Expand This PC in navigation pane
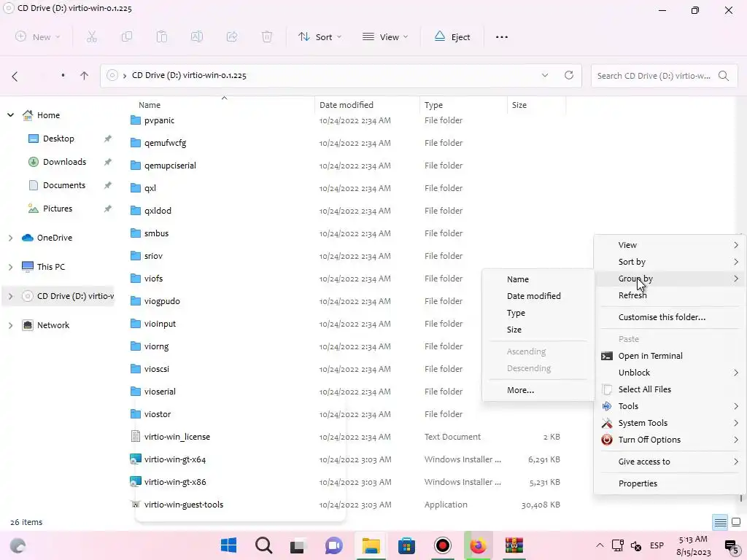 coord(10,267)
